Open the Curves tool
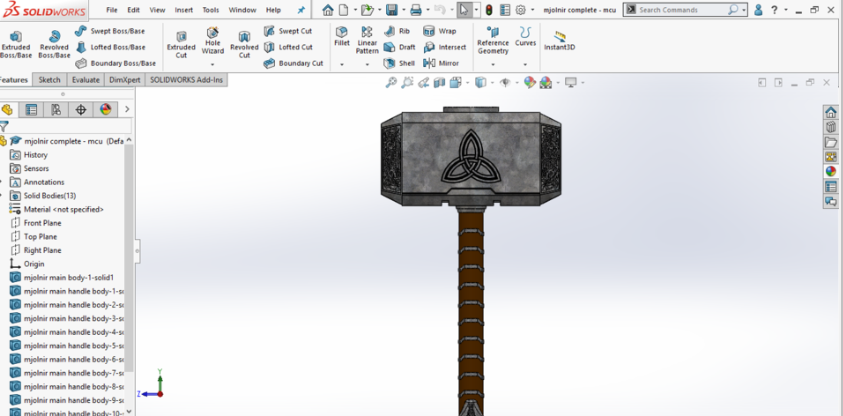The image size is (843, 416). pyautogui.click(x=525, y=37)
